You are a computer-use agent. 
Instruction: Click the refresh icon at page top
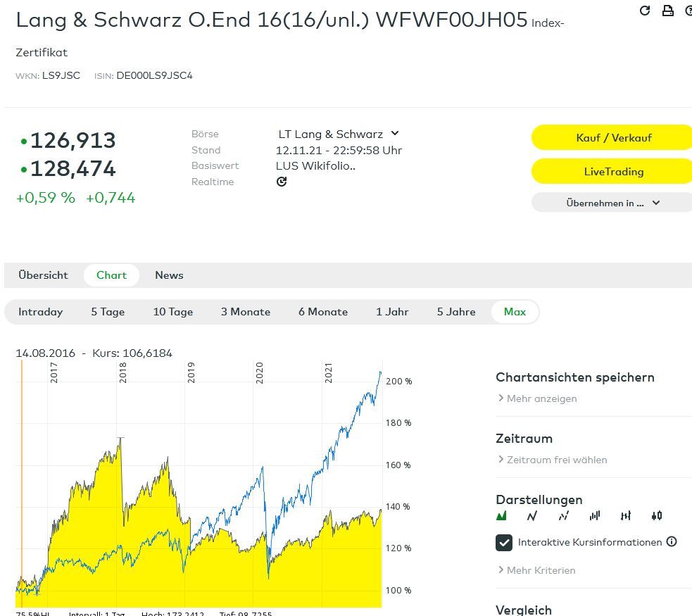tap(644, 11)
